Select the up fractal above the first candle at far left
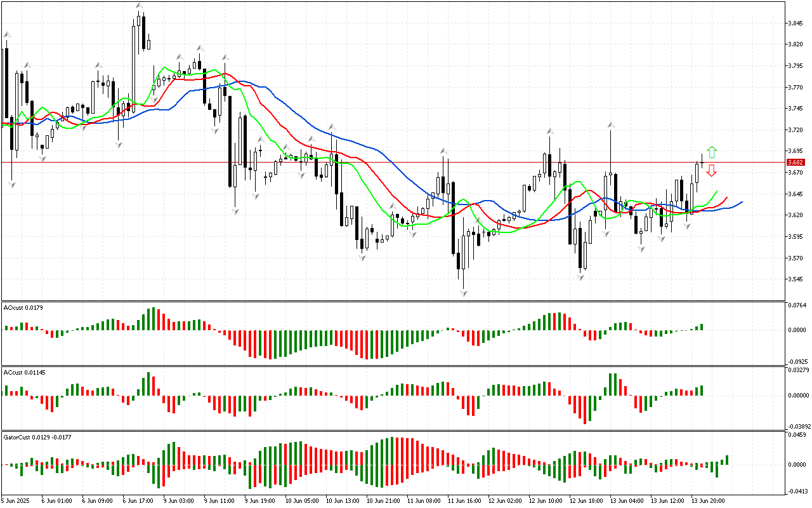 [7, 35]
